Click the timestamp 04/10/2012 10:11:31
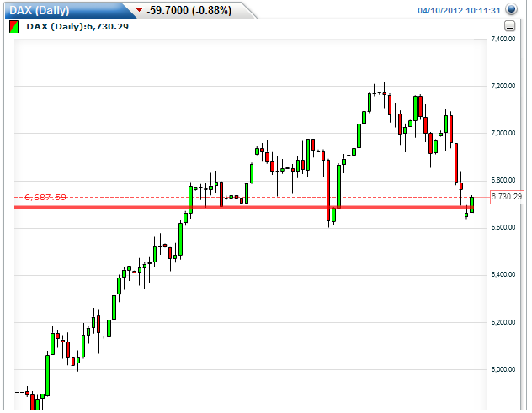This screenshot has height=413, width=532. (x=459, y=10)
